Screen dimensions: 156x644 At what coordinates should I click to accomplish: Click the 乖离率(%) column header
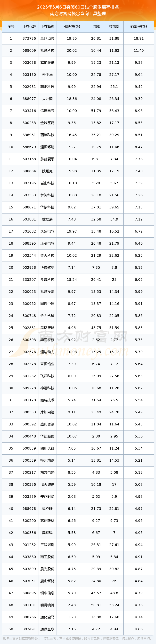pos(139,26)
